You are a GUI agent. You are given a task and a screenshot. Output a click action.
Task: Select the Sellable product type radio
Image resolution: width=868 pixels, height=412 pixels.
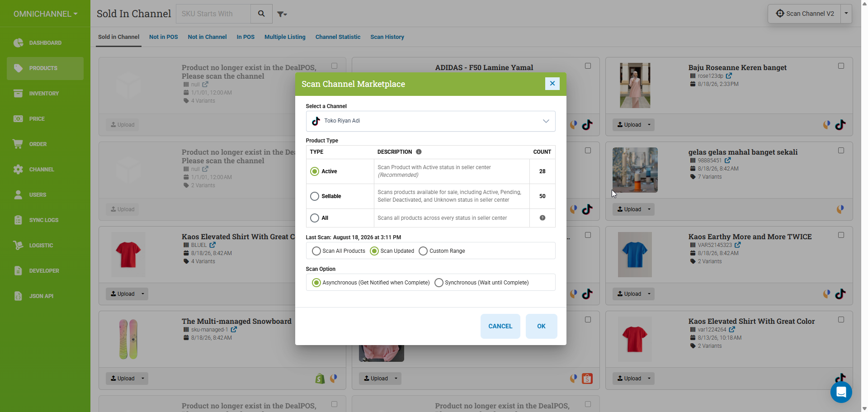point(315,196)
